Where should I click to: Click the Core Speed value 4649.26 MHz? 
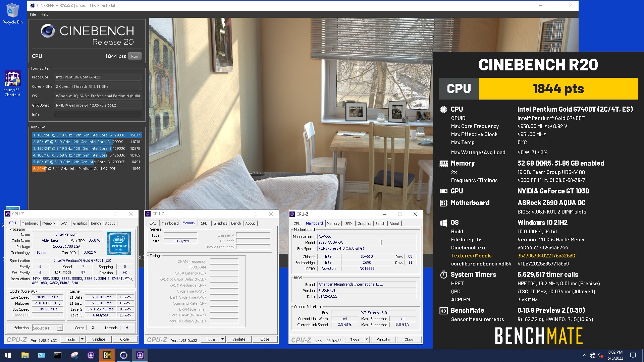pyautogui.click(x=48, y=297)
